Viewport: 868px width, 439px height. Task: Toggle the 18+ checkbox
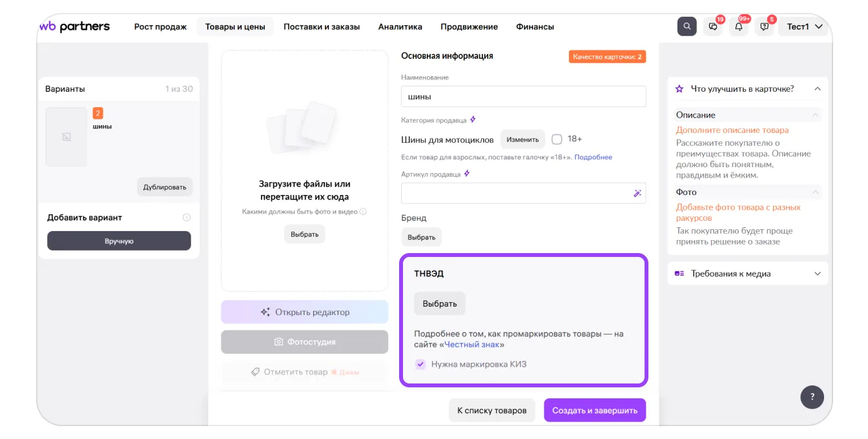(557, 139)
